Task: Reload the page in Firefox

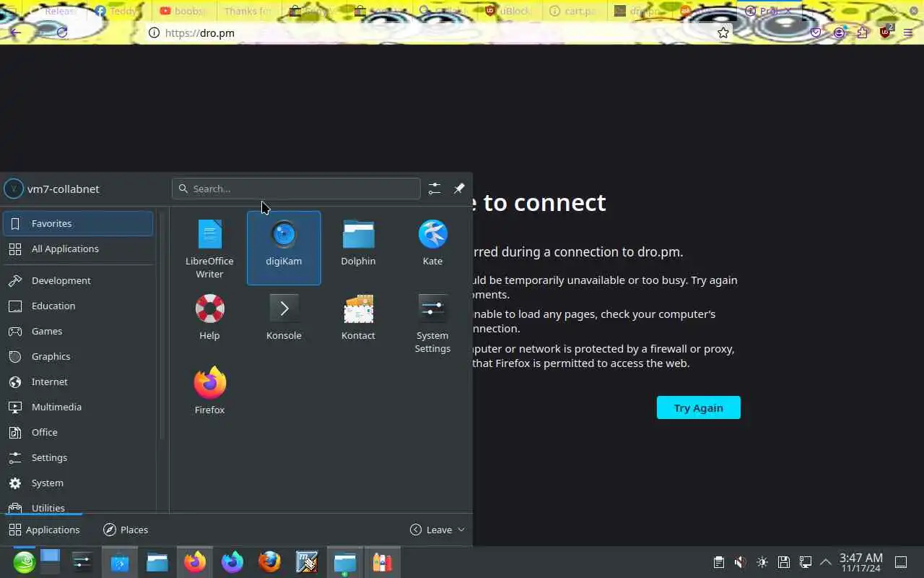Action: [x=62, y=33]
